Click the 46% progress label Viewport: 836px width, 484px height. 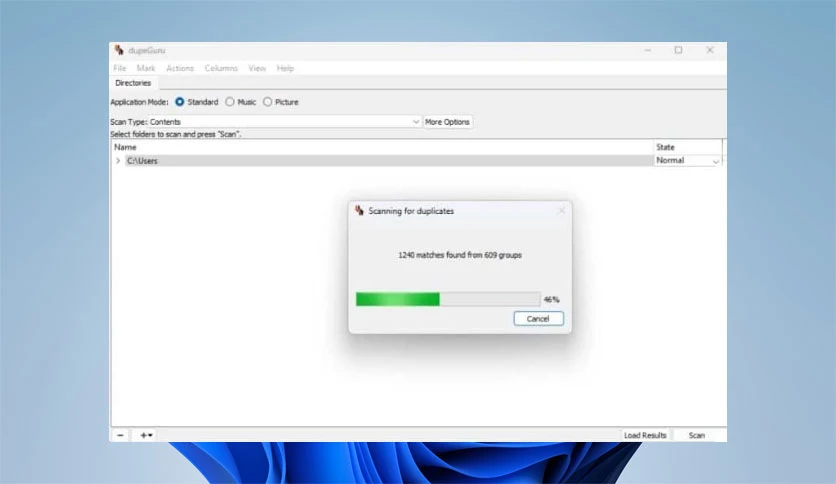click(551, 300)
